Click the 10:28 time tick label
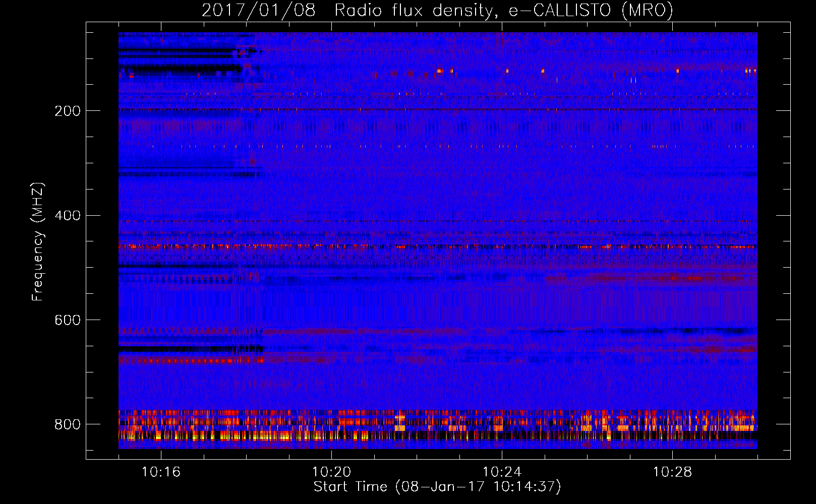This screenshot has height=504, width=816. point(672,472)
